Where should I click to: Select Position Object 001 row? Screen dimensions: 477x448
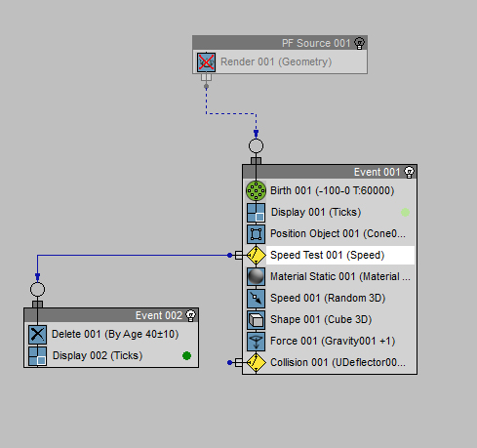330,233
